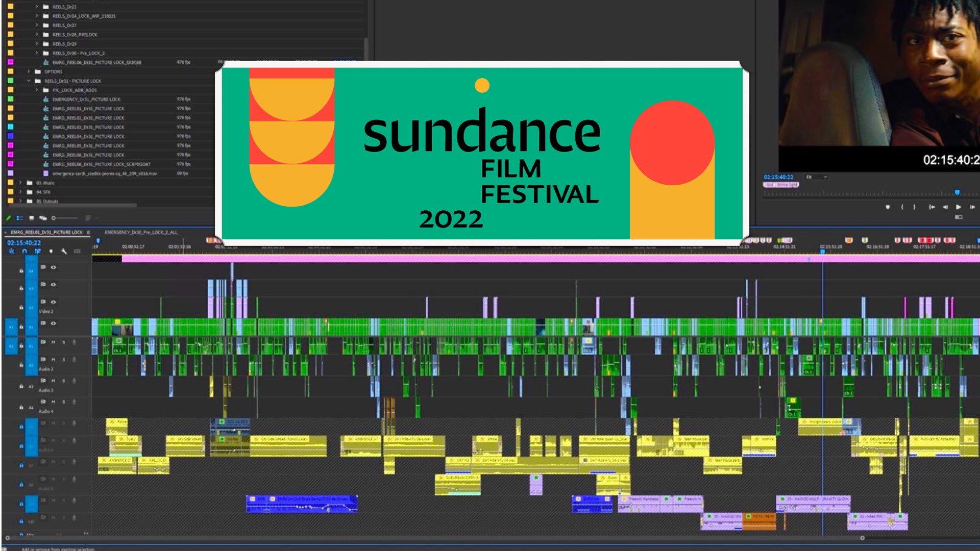This screenshot has width=980, height=551.
Task: Click the Project panel thumbnail zoom slider
Action: [65, 218]
